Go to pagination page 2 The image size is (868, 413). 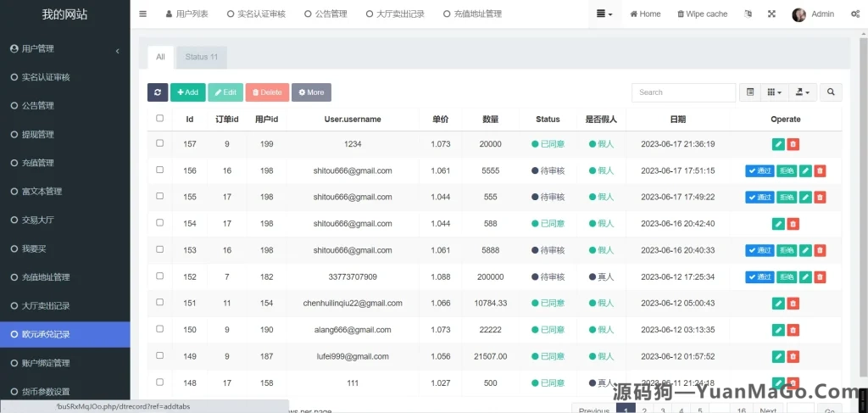[644, 410]
